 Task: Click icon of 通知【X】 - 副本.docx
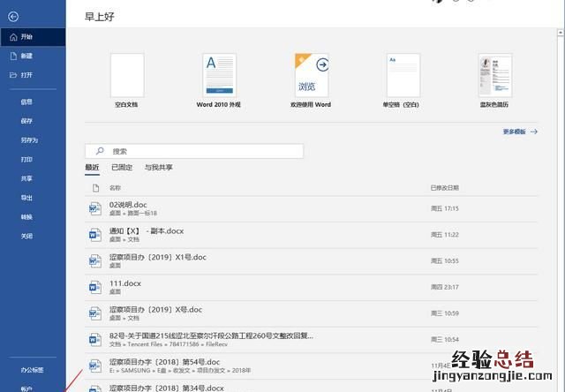[95, 235]
